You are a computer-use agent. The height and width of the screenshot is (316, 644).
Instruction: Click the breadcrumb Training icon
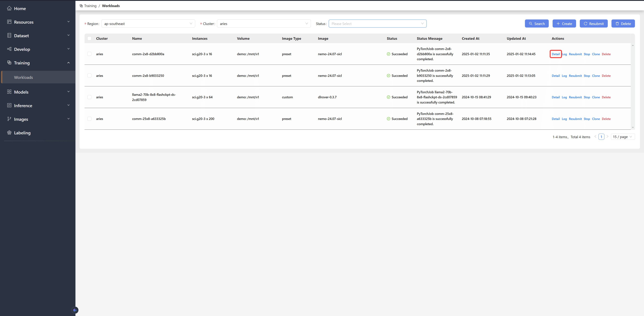point(81,6)
